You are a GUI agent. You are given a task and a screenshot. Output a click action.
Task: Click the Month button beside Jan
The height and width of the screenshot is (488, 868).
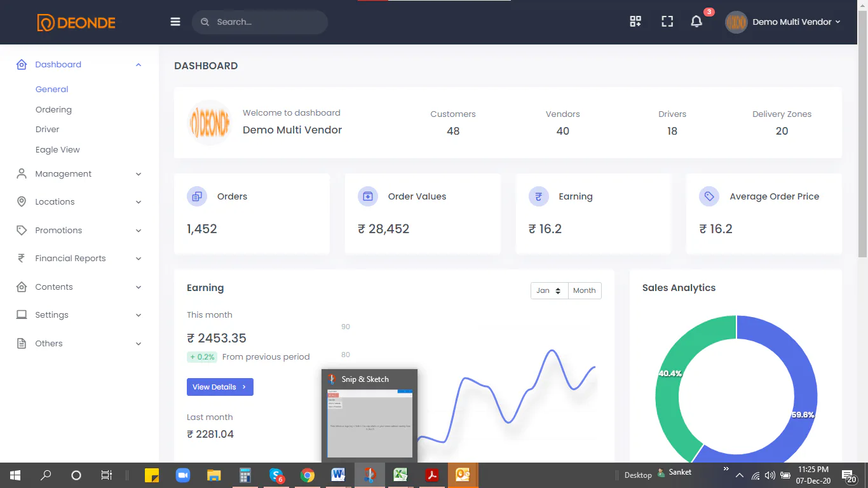click(x=585, y=290)
